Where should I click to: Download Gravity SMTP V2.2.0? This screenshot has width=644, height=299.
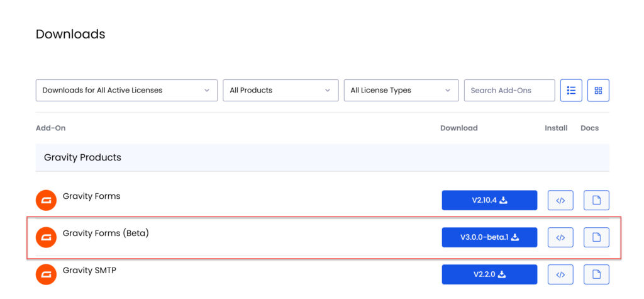[489, 274]
